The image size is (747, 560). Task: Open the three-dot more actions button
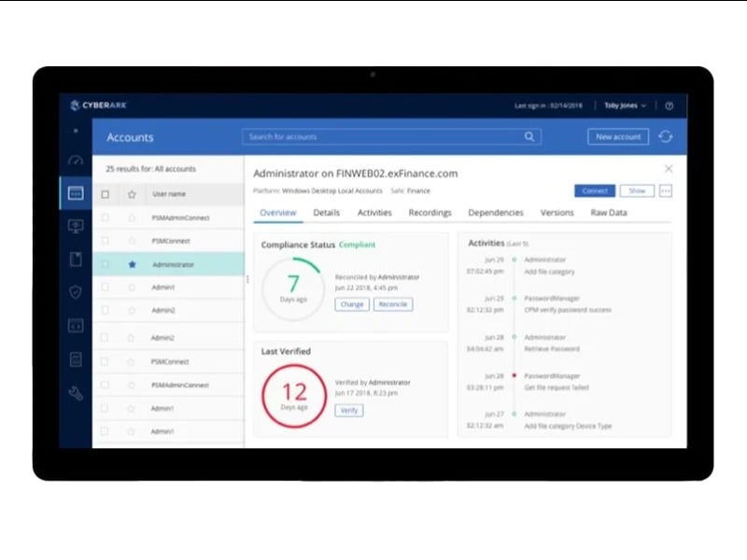coord(666,191)
